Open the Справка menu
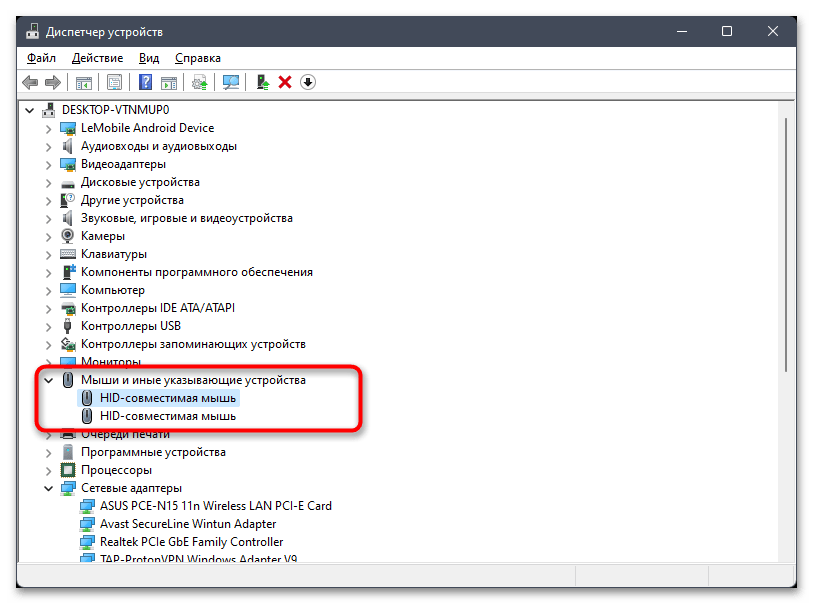This screenshot has width=813, height=604. pyautogui.click(x=198, y=58)
